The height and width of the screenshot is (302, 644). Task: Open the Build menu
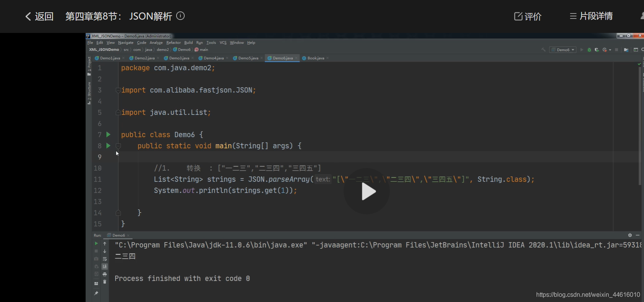click(x=188, y=42)
